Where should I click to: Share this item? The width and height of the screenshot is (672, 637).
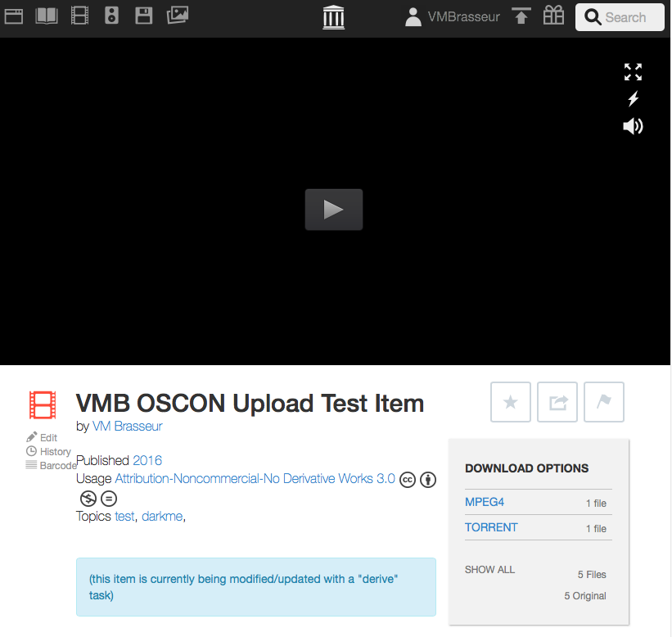tap(557, 402)
